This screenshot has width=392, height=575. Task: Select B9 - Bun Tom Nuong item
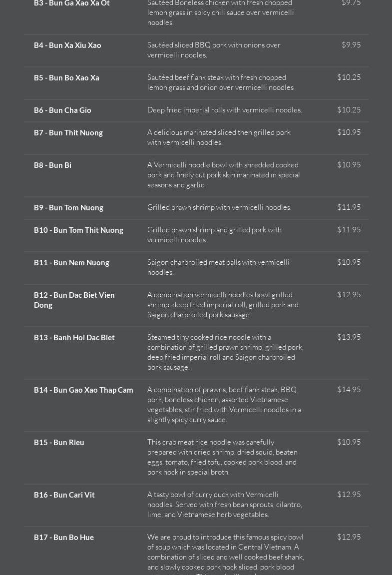(x=68, y=208)
